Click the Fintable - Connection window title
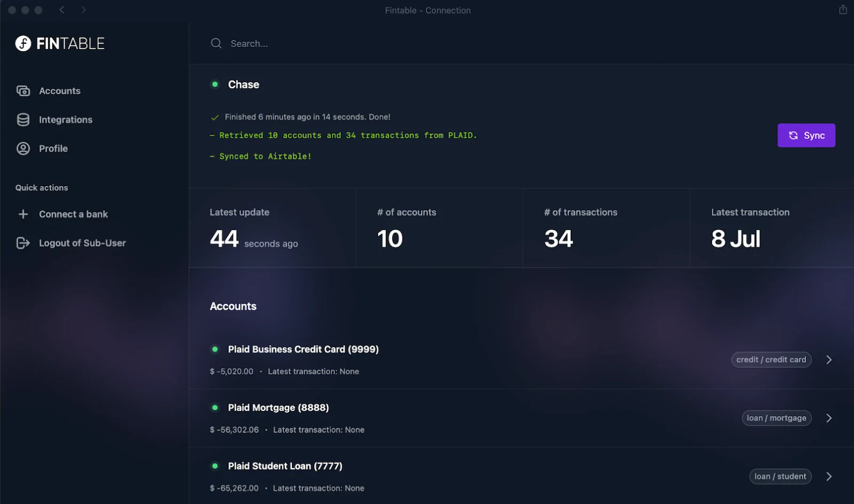 428,10
